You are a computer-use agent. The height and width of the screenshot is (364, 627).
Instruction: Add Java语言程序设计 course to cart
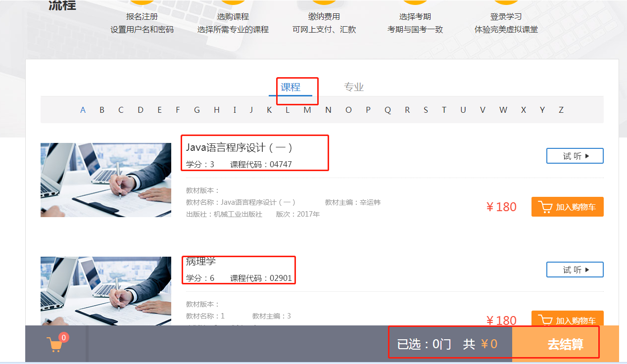(567, 207)
